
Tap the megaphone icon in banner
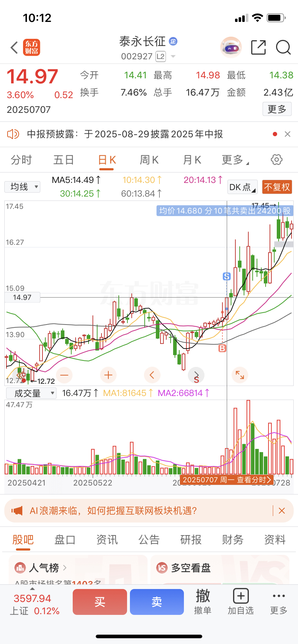(17, 511)
